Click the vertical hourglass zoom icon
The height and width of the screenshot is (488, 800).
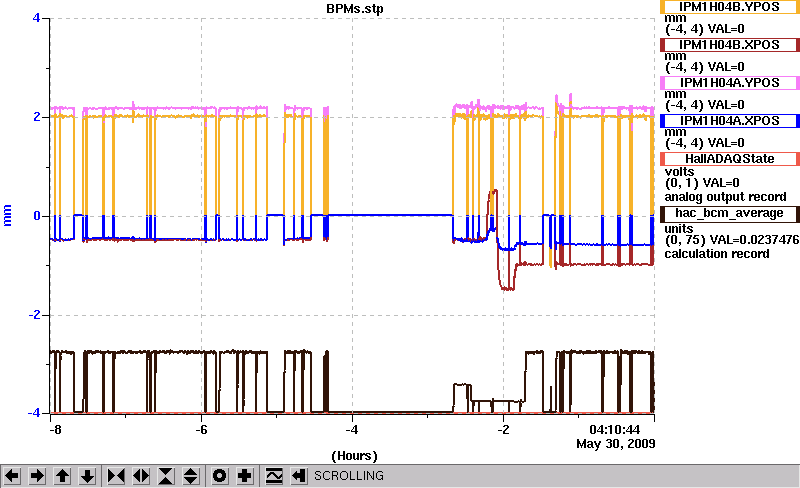click(x=166, y=476)
